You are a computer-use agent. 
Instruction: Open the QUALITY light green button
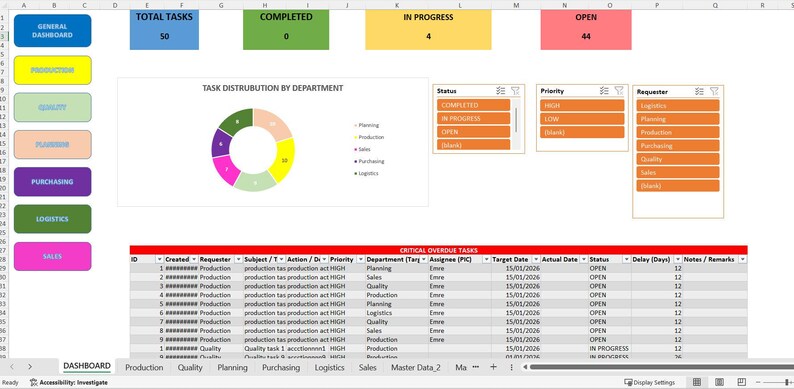pyautogui.click(x=53, y=107)
